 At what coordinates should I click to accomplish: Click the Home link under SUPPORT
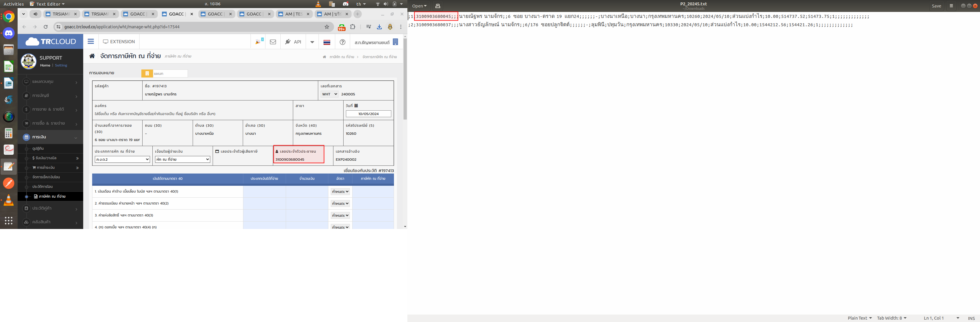pyautogui.click(x=45, y=65)
